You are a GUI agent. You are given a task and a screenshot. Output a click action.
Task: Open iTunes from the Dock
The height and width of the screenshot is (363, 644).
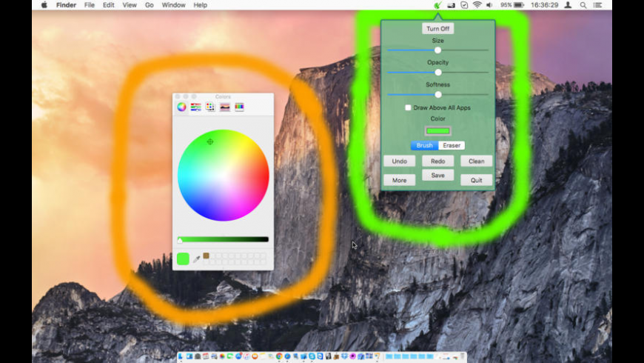(x=246, y=356)
